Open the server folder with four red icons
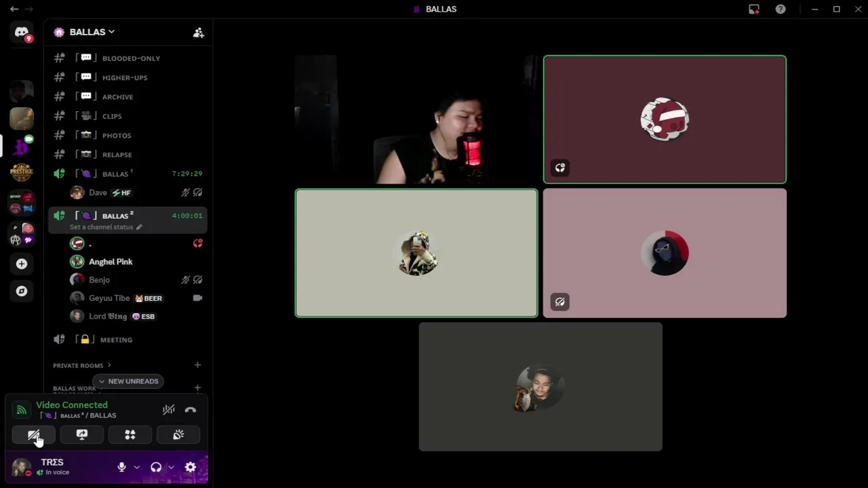Viewport: 868px width, 488px height. tap(22, 203)
